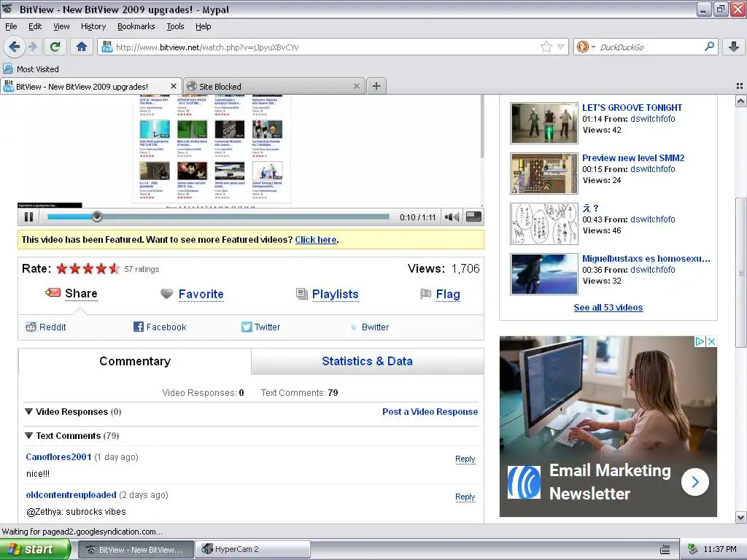Switch to HyperCam 2 in taskbar

click(252, 549)
